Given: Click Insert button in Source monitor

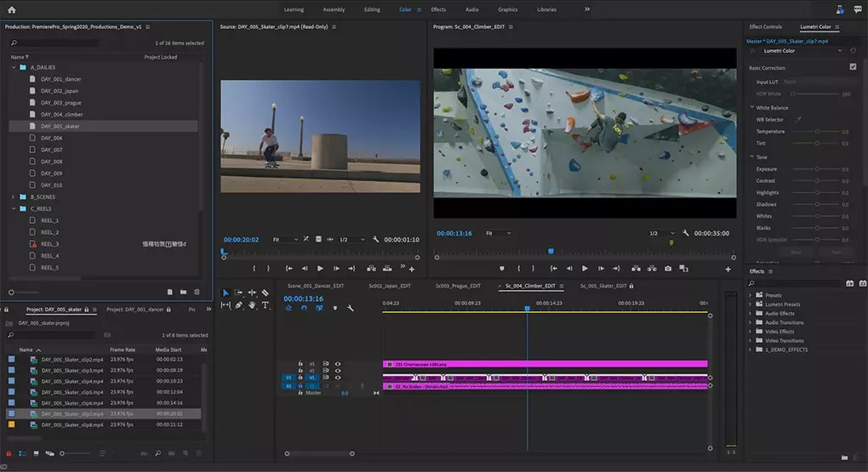Looking at the screenshot, I should (x=371, y=269).
